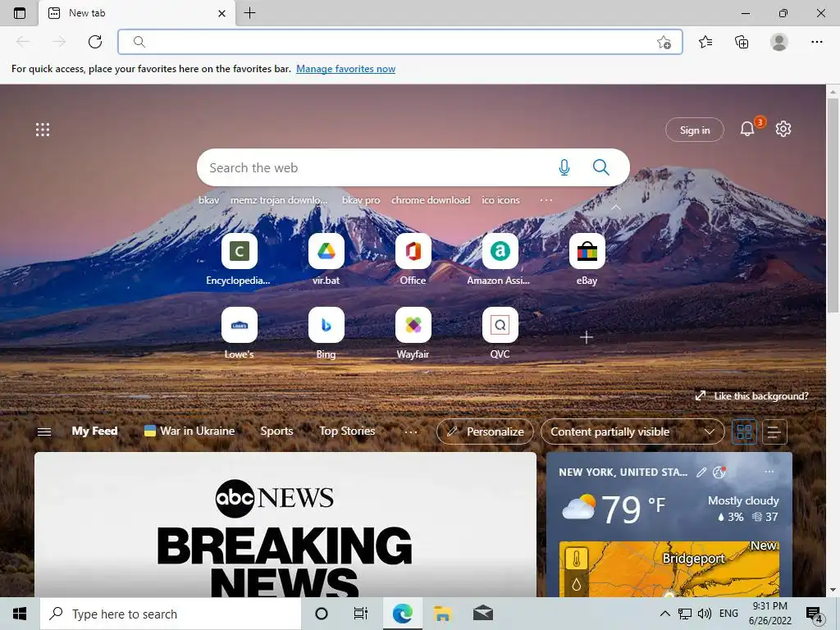Open the Amazon Assistant quick link tile
This screenshot has width=840, height=630.
(x=500, y=251)
